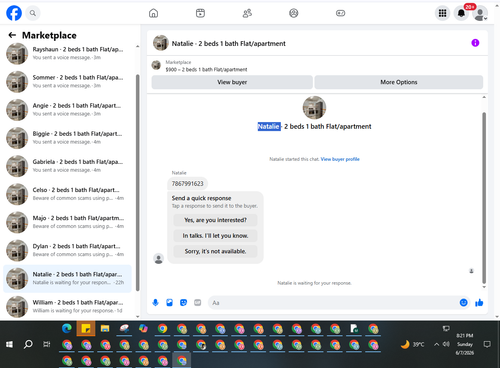
Task: Record a voice clip with microphone icon
Action: [155, 302]
